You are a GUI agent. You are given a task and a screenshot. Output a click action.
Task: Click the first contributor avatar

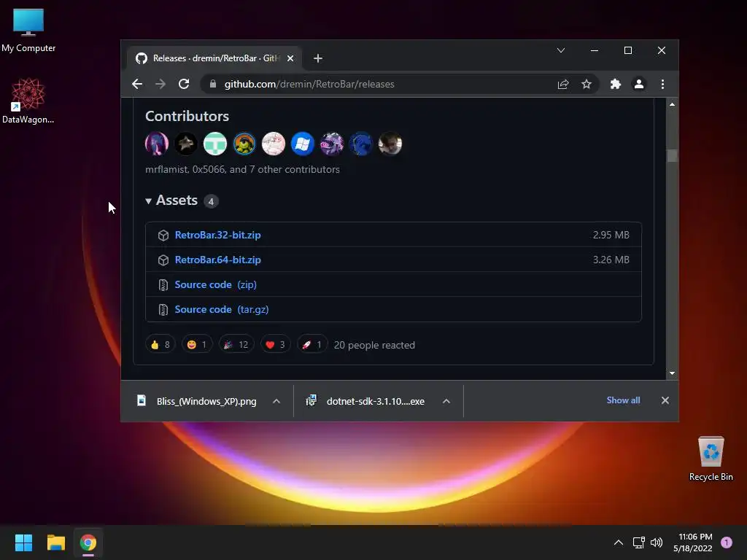pyautogui.click(x=157, y=144)
